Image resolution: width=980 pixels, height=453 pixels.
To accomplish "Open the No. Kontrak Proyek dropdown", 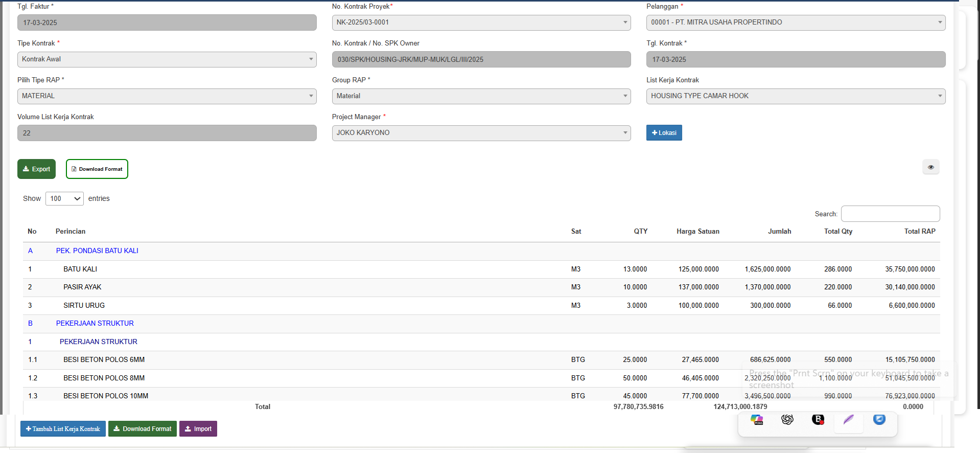I will [481, 22].
